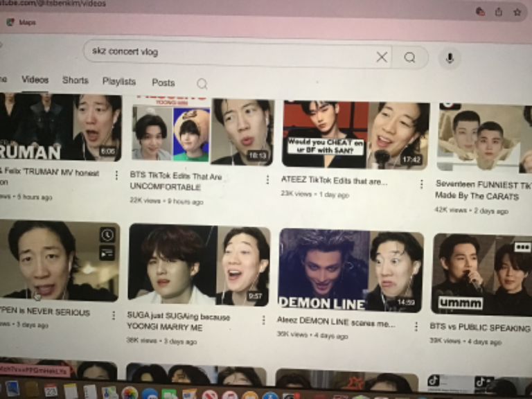Open video titled BTS TikTok Edits That Are UNCOMFORTABLE
Image resolution: width=532 pixels, height=399 pixels.
tap(176, 181)
